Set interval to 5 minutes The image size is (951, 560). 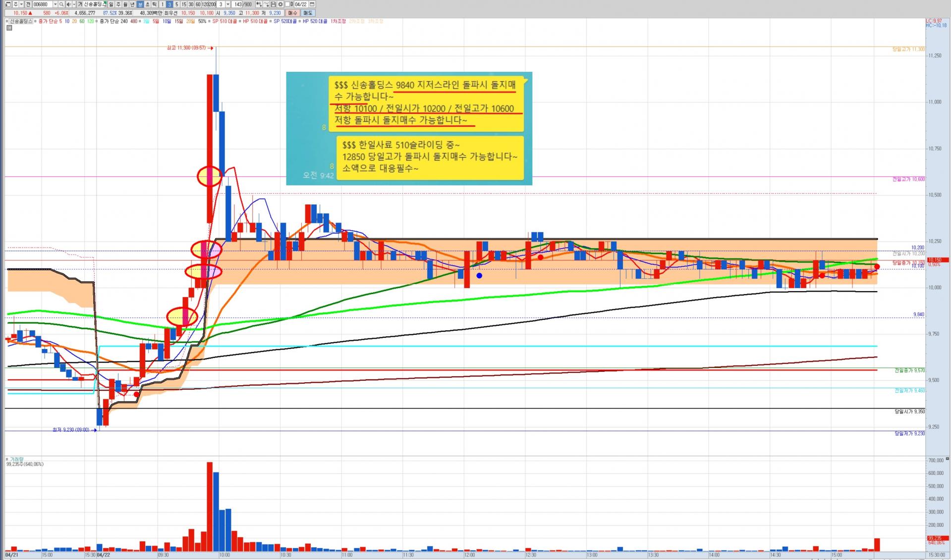(176, 4)
